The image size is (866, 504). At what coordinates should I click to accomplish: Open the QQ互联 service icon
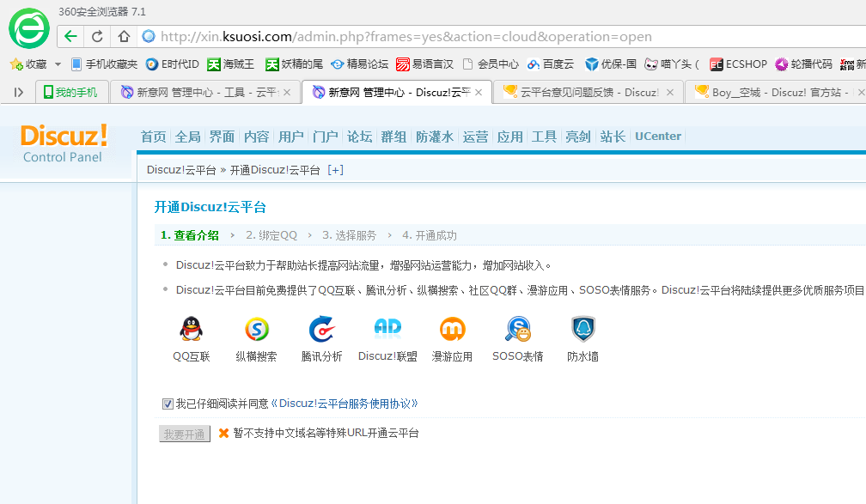tap(191, 331)
